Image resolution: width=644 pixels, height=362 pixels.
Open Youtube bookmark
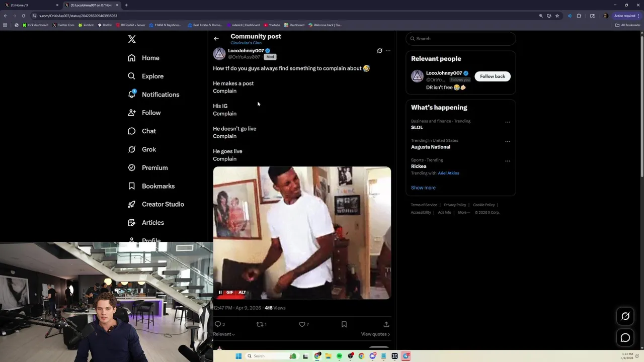[x=272, y=25]
